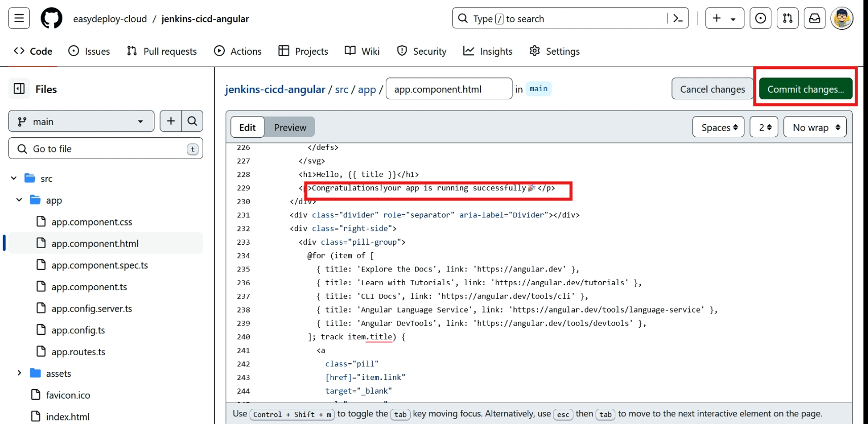Open the Spaces indent mode dropdown
This screenshot has width=868, height=424.
click(718, 127)
